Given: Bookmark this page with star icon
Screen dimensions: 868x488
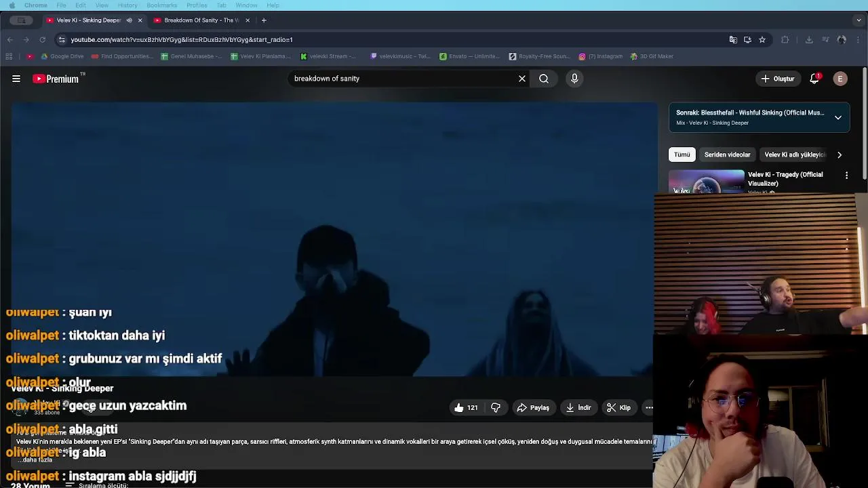Looking at the screenshot, I should pos(762,40).
